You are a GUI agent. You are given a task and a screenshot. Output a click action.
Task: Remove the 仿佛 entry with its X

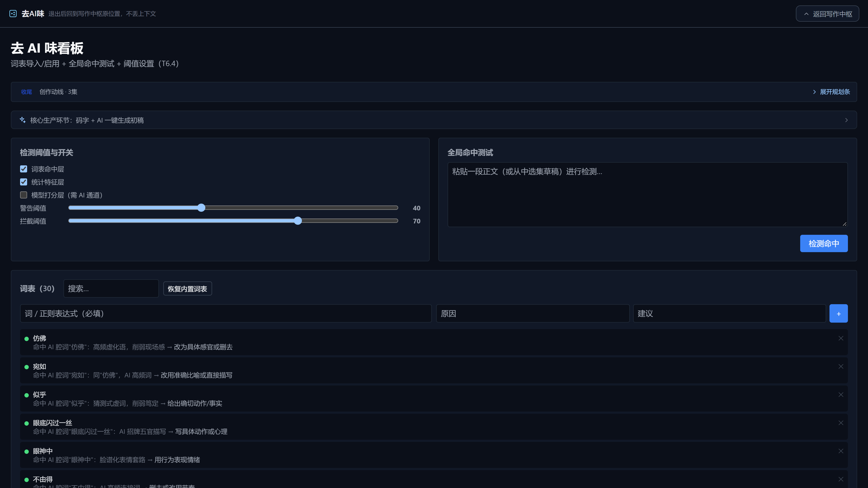coord(841,338)
